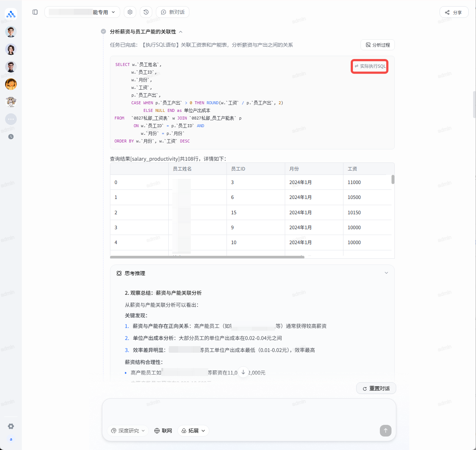Collapse the 分析薪资与员工产能的关联性 task
The image size is (476, 450).
[181, 32]
